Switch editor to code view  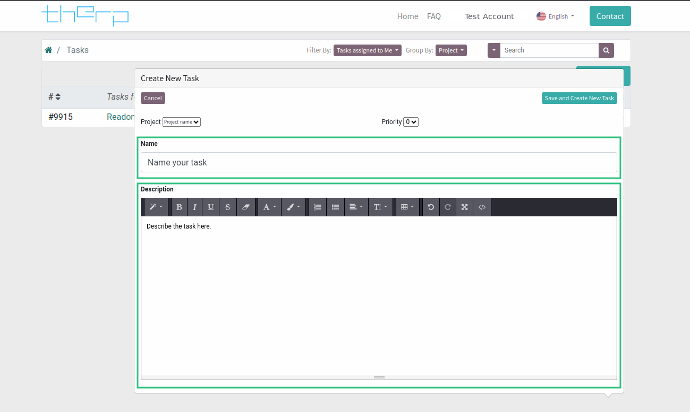pos(482,207)
